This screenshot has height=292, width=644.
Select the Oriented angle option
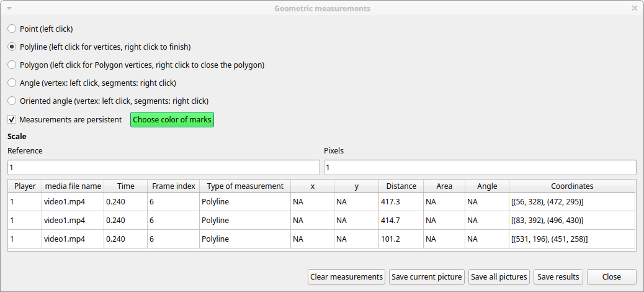click(x=12, y=101)
